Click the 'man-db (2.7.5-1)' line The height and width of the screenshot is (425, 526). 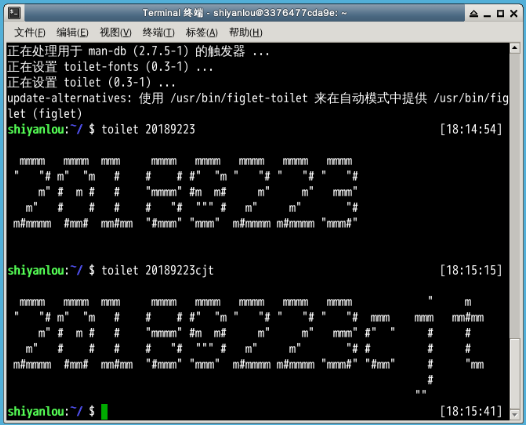[x=138, y=51]
